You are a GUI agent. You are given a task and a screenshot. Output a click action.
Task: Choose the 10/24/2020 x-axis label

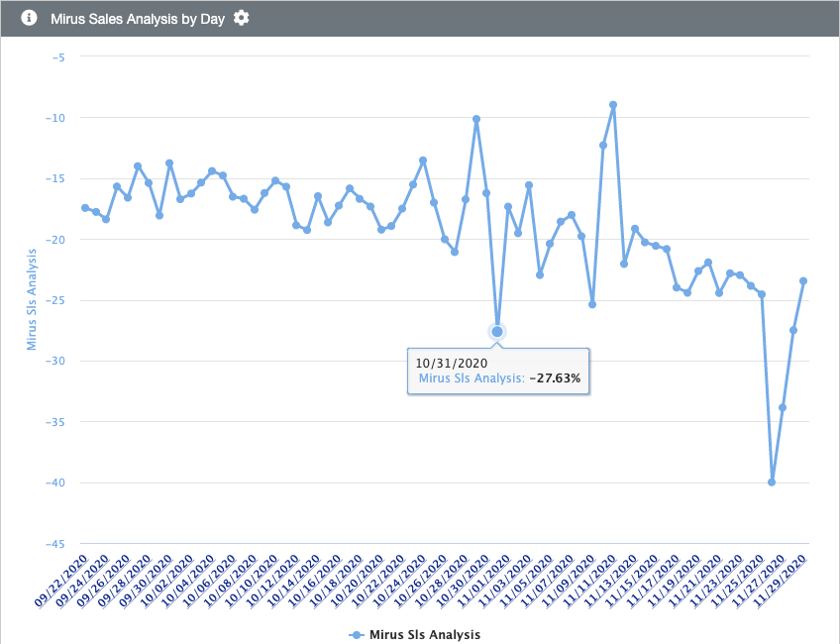click(398, 582)
